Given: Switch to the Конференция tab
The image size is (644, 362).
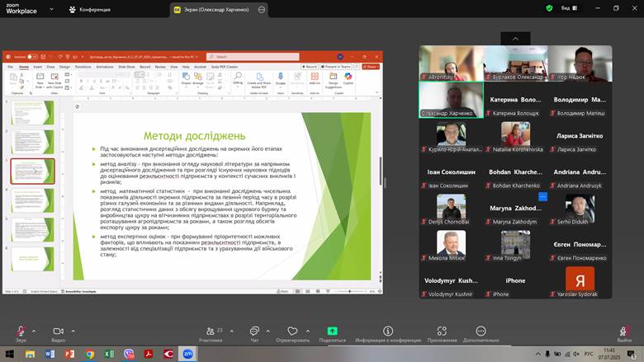Looking at the screenshot, I should coord(91,9).
